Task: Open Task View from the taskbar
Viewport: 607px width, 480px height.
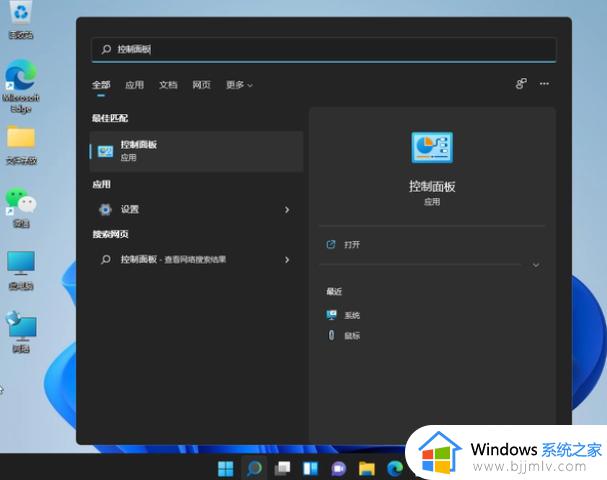Action: coord(282,468)
